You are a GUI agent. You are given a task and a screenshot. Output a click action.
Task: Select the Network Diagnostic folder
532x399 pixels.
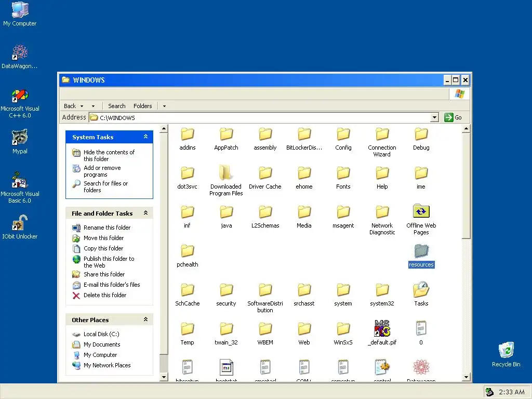[382, 220]
